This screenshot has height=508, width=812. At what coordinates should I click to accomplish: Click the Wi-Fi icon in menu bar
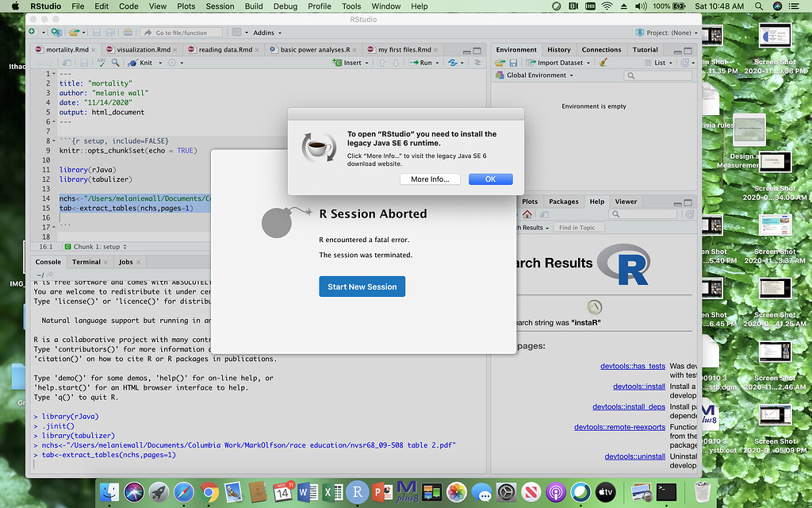click(x=607, y=6)
